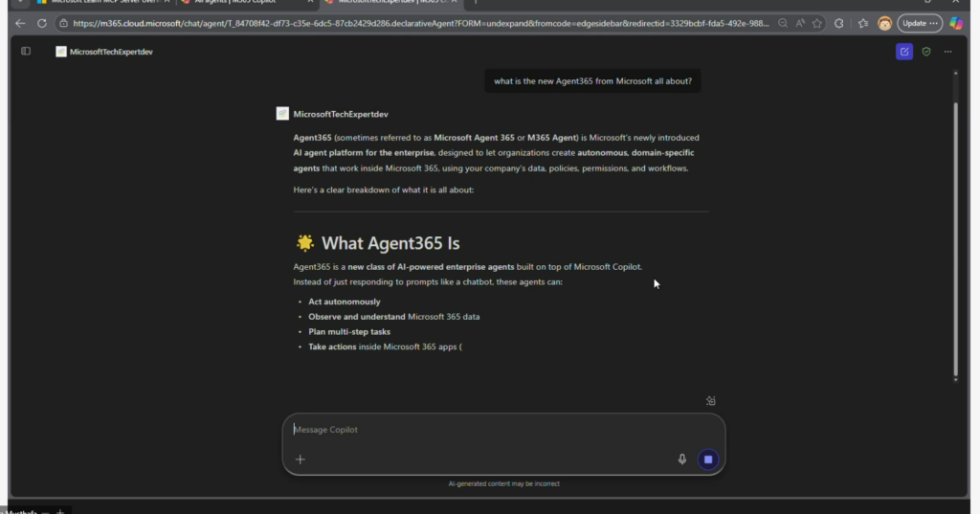Click the MicrosoftTechExpertdev header logo icon
Screen dimensions: 980x514
[x=60, y=52]
